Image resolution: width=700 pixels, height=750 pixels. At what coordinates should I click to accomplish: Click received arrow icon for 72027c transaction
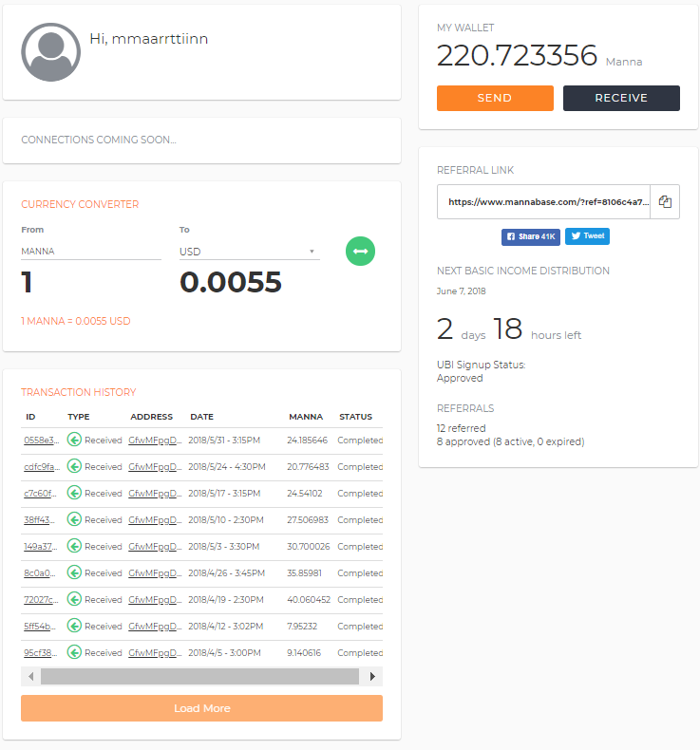pos(74,599)
